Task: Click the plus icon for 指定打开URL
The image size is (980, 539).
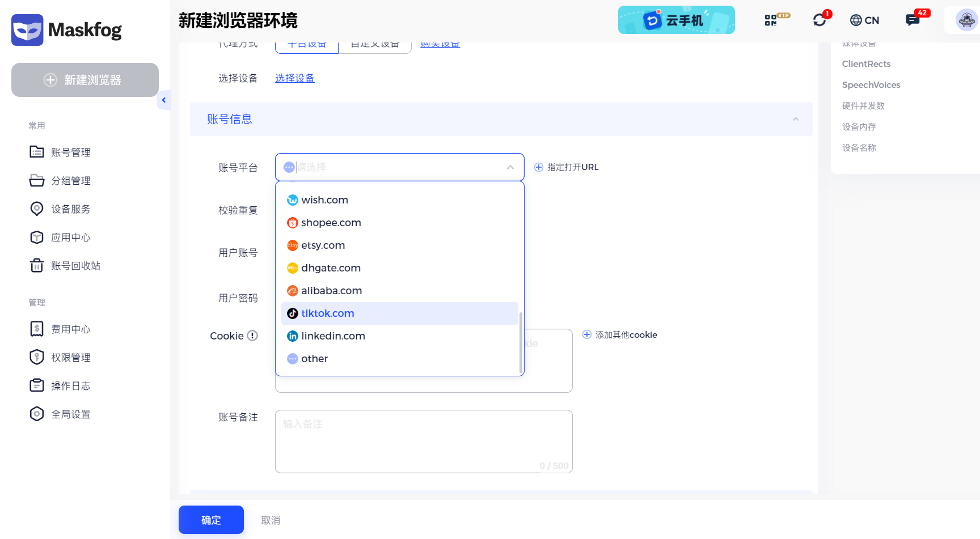Action: (539, 167)
